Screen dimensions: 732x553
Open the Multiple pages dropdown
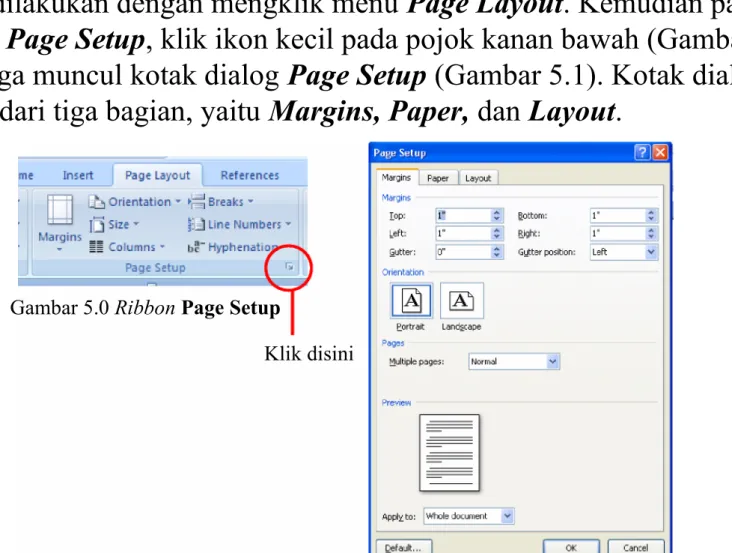point(514,362)
